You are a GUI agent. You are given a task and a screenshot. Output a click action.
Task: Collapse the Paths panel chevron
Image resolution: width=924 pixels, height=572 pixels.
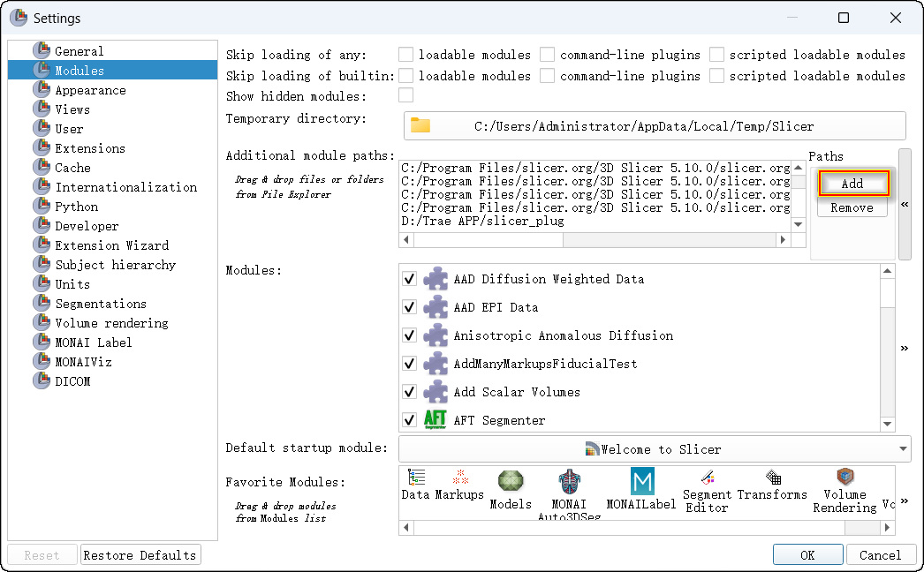[x=905, y=204]
